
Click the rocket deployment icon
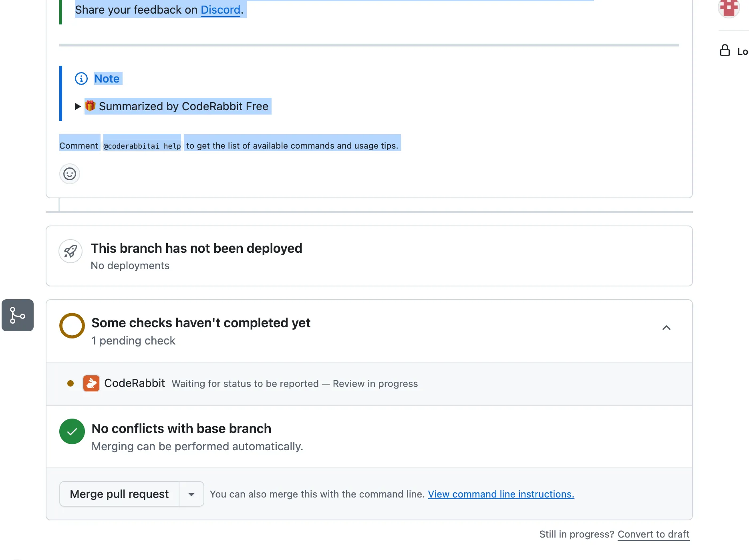(x=70, y=251)
